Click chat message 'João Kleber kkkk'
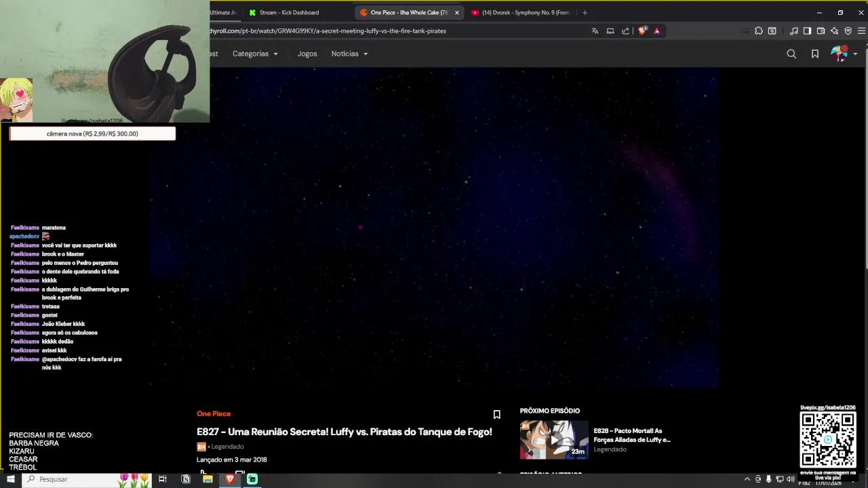This screenshot has width=868, height=488. tap(63, 324)
